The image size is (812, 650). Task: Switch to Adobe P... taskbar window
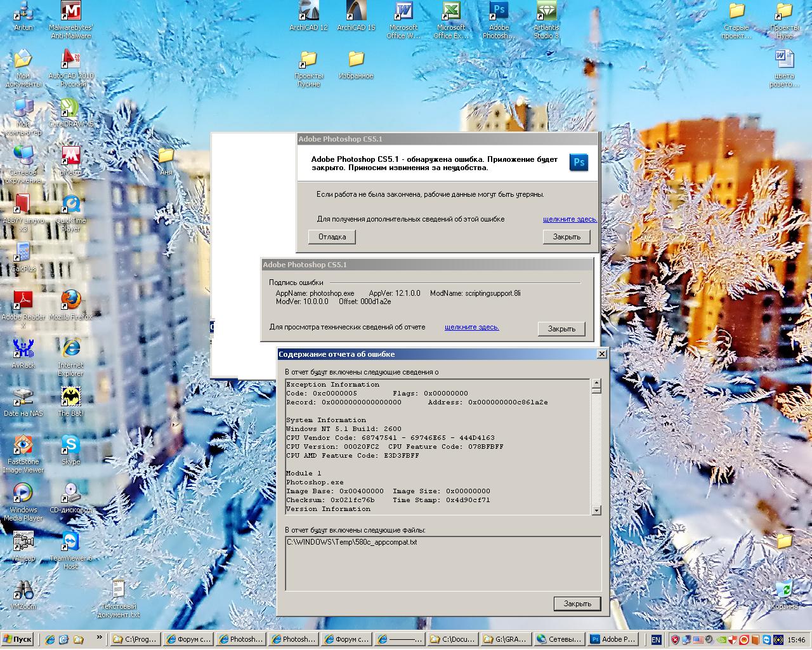coord(612,639)
